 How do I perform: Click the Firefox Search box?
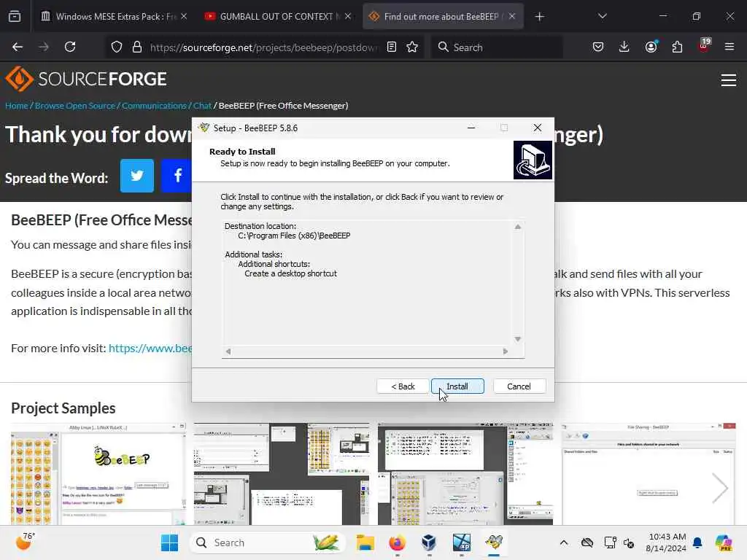coord(497,47)
